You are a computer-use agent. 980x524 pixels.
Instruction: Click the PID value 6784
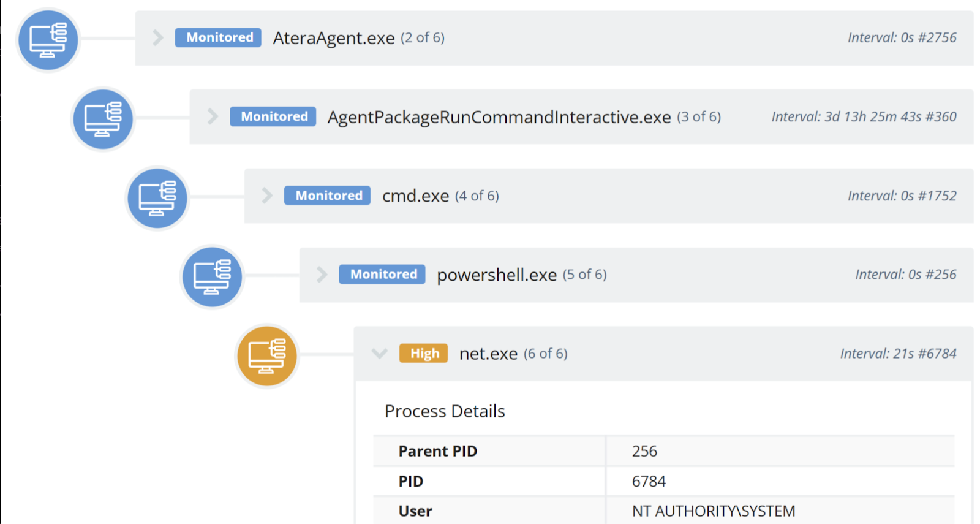pyautogui.click(x=649, y=481)
